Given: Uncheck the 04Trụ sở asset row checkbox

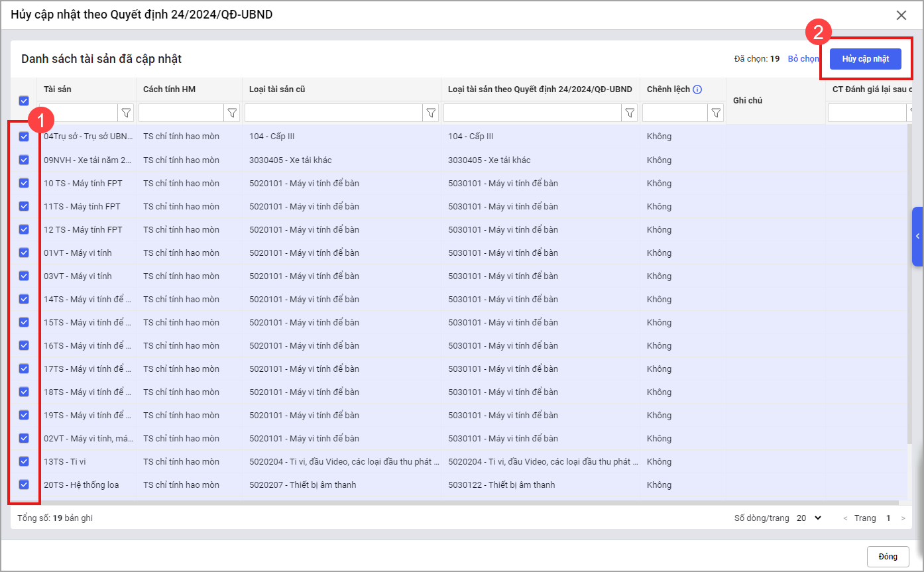Looking at the screenshot, I should [x=24, y=137].
